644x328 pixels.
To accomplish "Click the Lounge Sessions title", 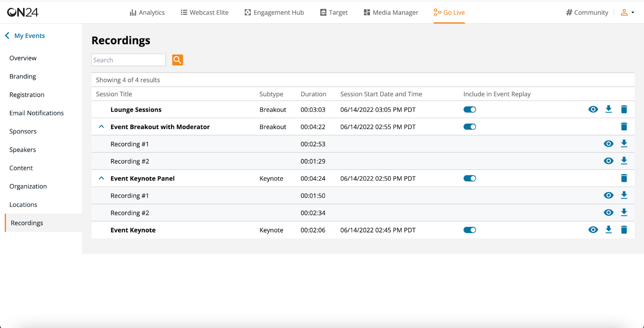I will [136, 110].
